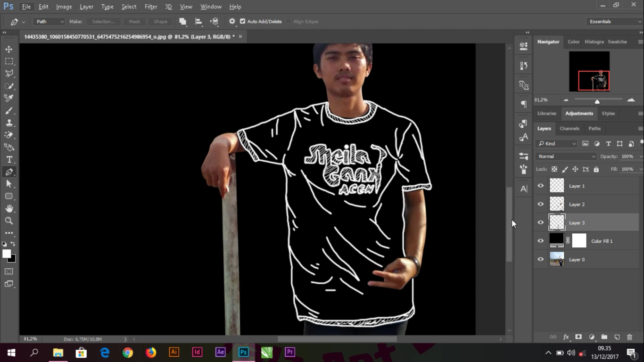Image resolution: width=644 pixels, height=362 pixels.
Task: Open the Filter menu
Action: click(x=150, y=6)
